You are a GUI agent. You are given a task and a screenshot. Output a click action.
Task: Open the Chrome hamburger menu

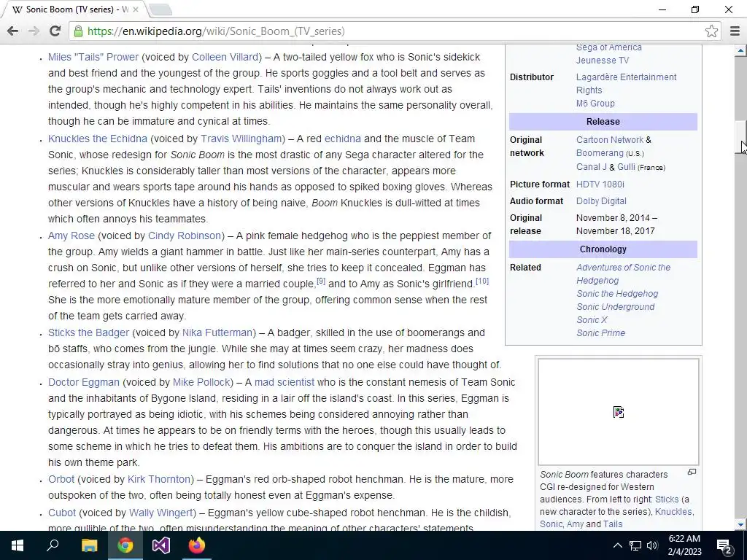(x=735, y=31)
